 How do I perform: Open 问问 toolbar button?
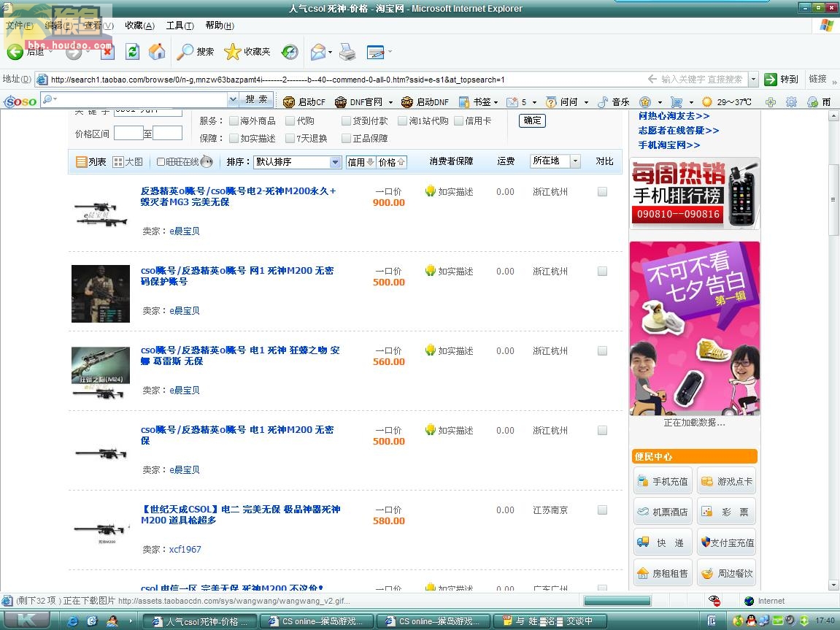tap(562, 101)
